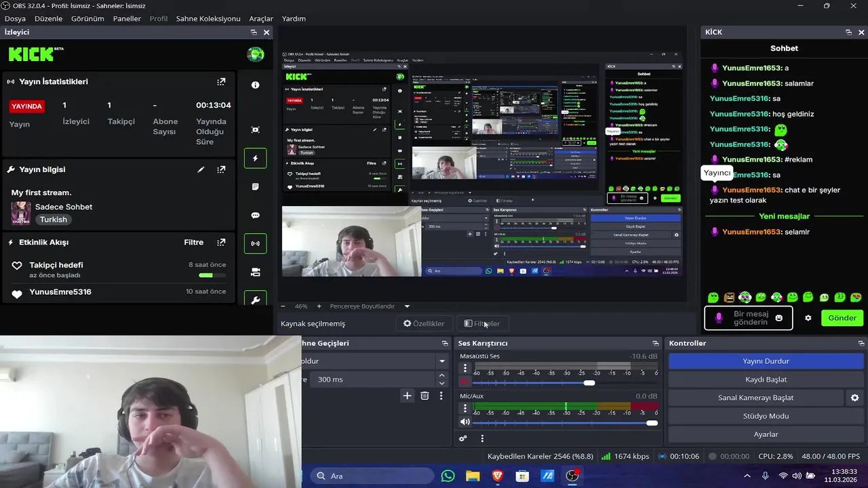Open the Düzenle menu
Screen dimensions: 868x488
48,18
